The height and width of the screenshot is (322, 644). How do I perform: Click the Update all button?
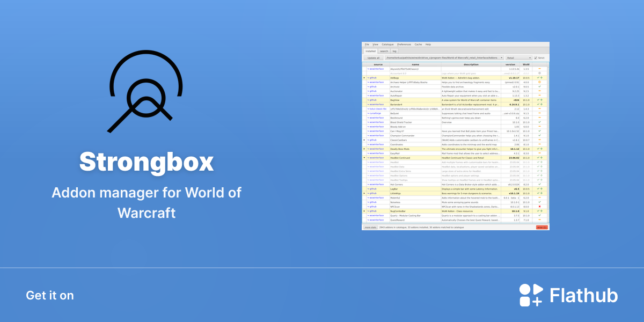pyautogui.click(x=374, y=58)
